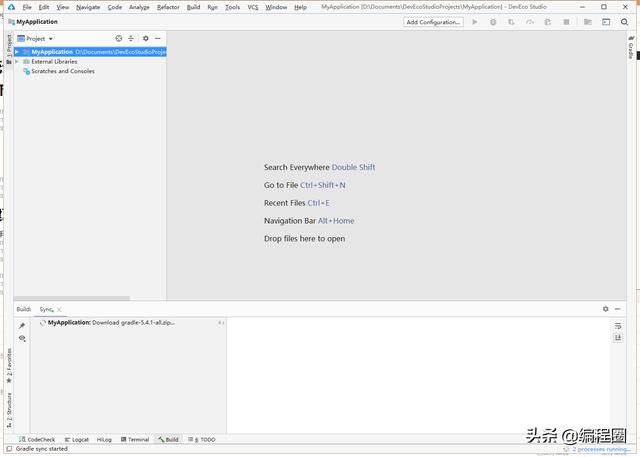
Task: Click the horizontal scrollbar in Project panel
Action: [72, 299]
